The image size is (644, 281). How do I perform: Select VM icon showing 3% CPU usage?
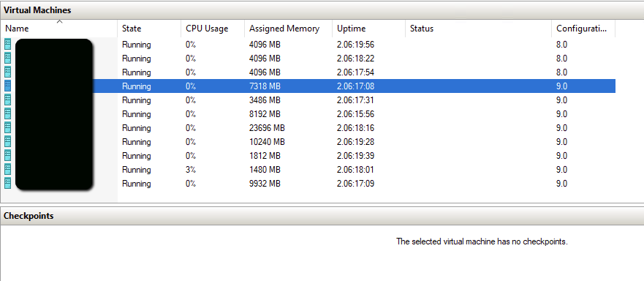point(7,170)
